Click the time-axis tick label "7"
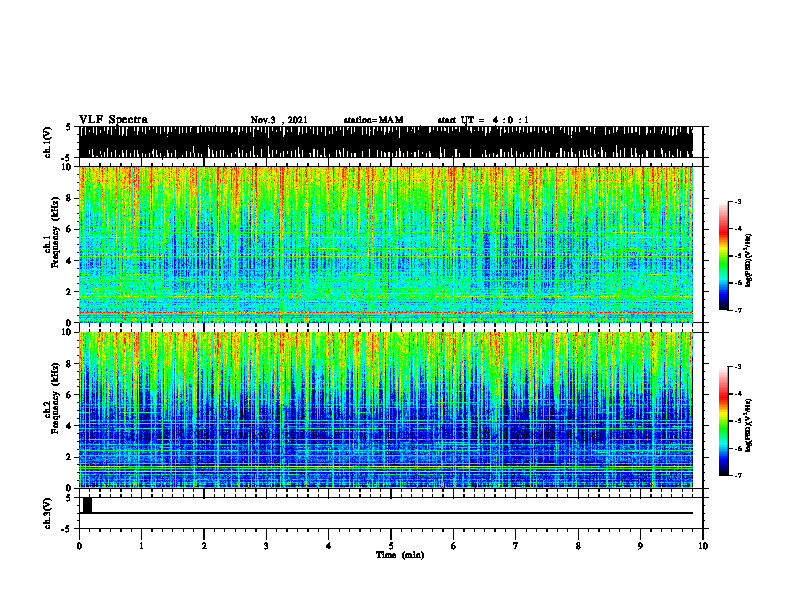 click(516, 546)
